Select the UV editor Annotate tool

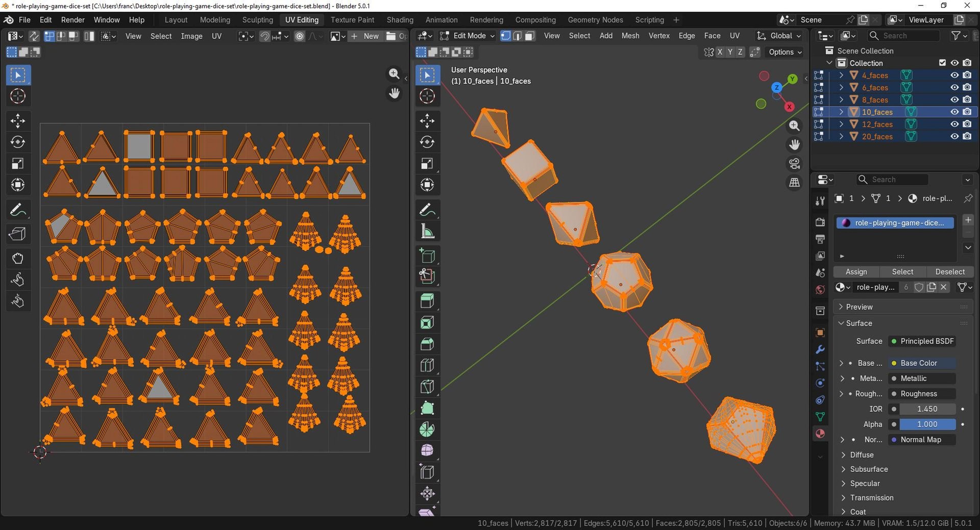click(x=18, y=210)
